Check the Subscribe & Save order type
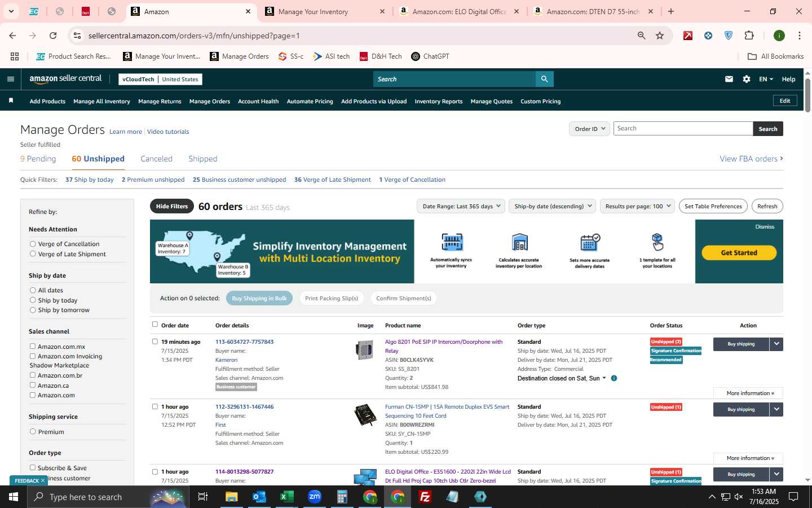812x508 pixels. click(33, 467)
